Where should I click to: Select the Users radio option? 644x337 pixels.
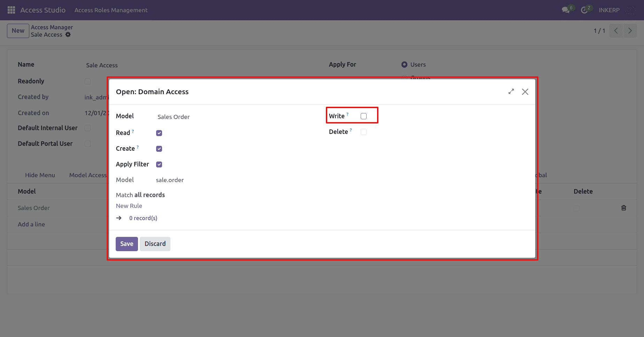pyautogui.click(x=404, y=65)
